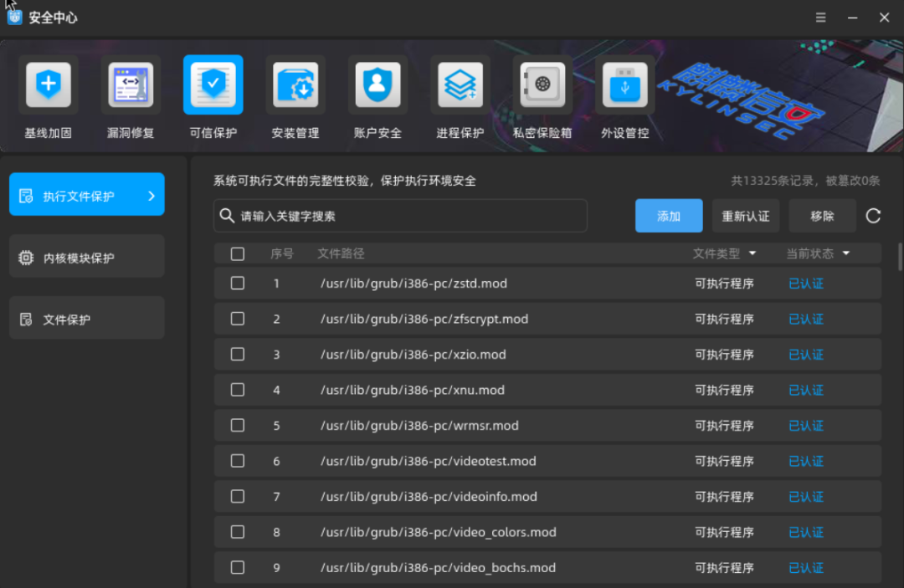Viewport: 904px width, 588px height.
Task: Click path /usr/lib/grub/i386-pc/videoinfo.mod
Action: (429, 497)
